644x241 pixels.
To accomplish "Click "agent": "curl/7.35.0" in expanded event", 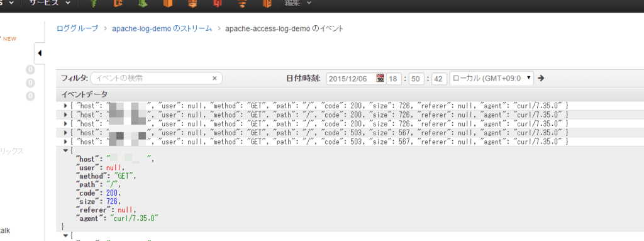I will (117, 219).
